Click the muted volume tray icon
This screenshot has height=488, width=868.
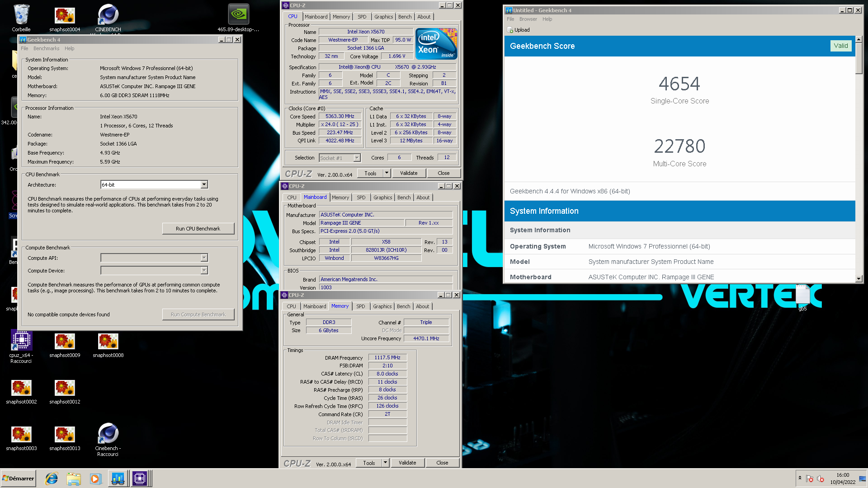(821, 479)
